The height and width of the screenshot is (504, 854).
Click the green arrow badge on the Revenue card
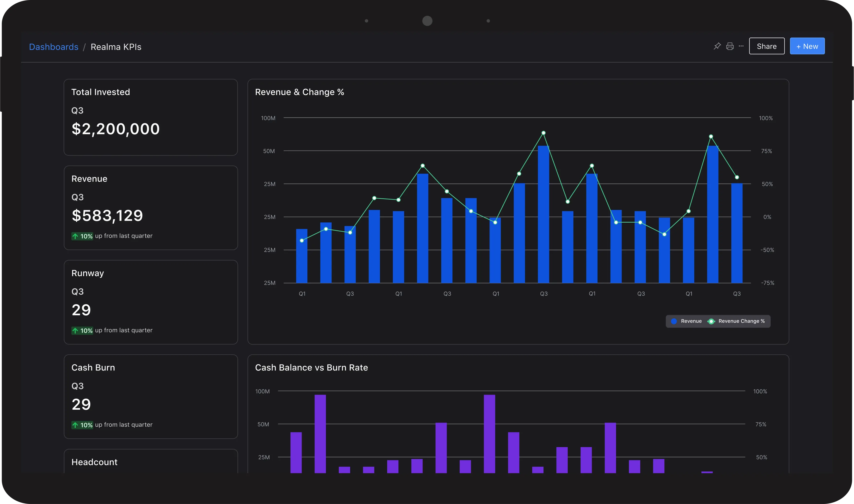click(82, 236)
